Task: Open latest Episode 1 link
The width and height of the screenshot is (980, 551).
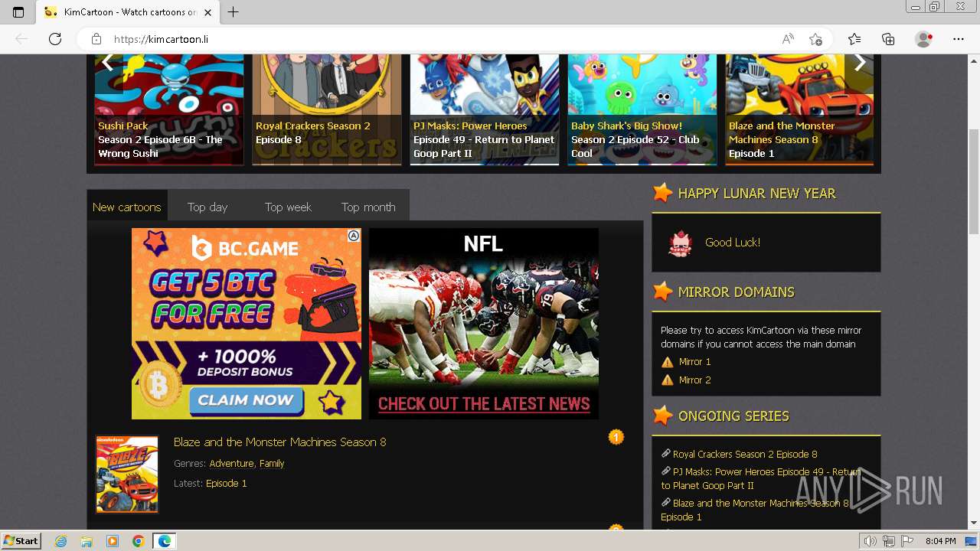Action: coord(227,484)
